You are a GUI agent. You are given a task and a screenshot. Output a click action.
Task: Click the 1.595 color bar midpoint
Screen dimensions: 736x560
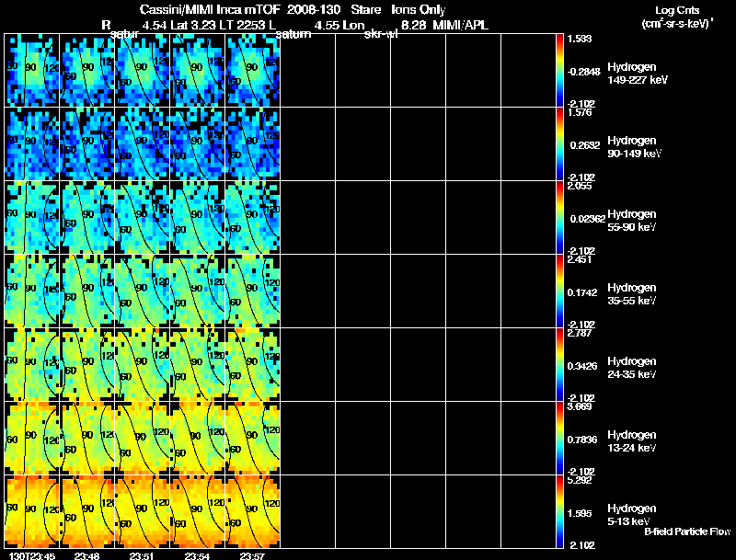[x=580, y=514]
